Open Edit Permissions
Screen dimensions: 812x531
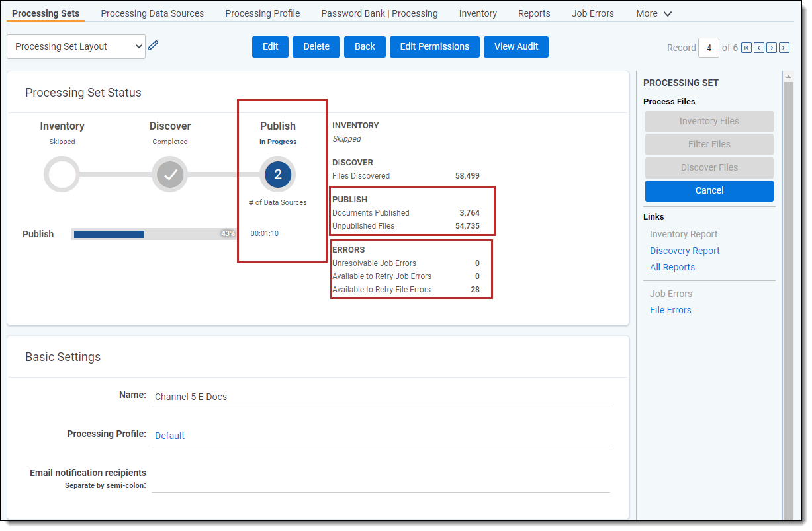pyautogui.click(x=435, y=46)
